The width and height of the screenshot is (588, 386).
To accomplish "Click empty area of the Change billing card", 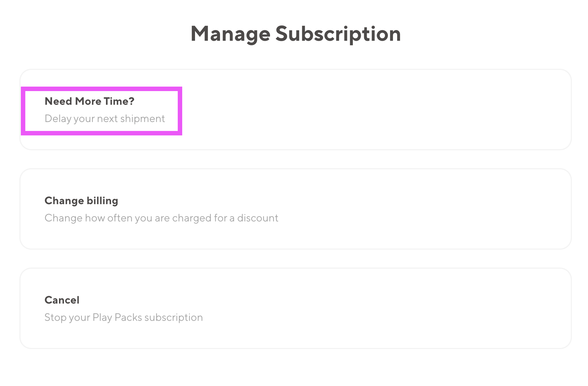I will tap(417, 209).
